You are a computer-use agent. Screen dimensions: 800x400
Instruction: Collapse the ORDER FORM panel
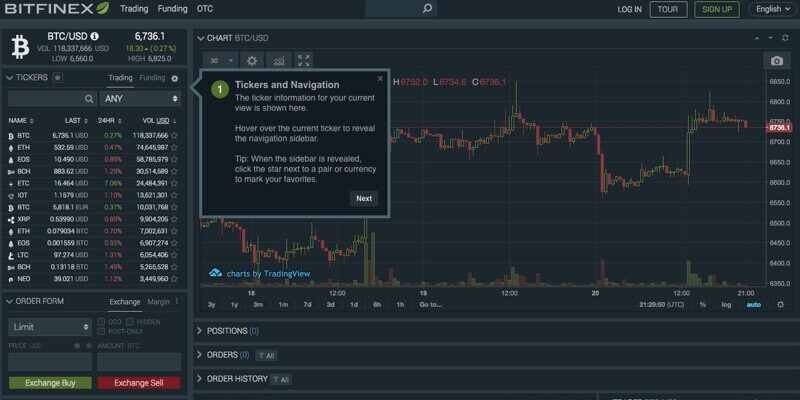click(x=9, y=302)
